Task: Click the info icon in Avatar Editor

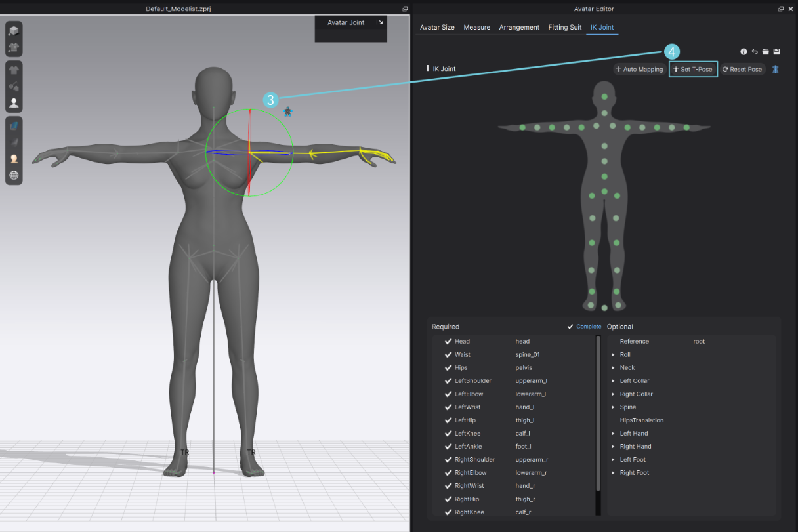Action: coord(744,52)
